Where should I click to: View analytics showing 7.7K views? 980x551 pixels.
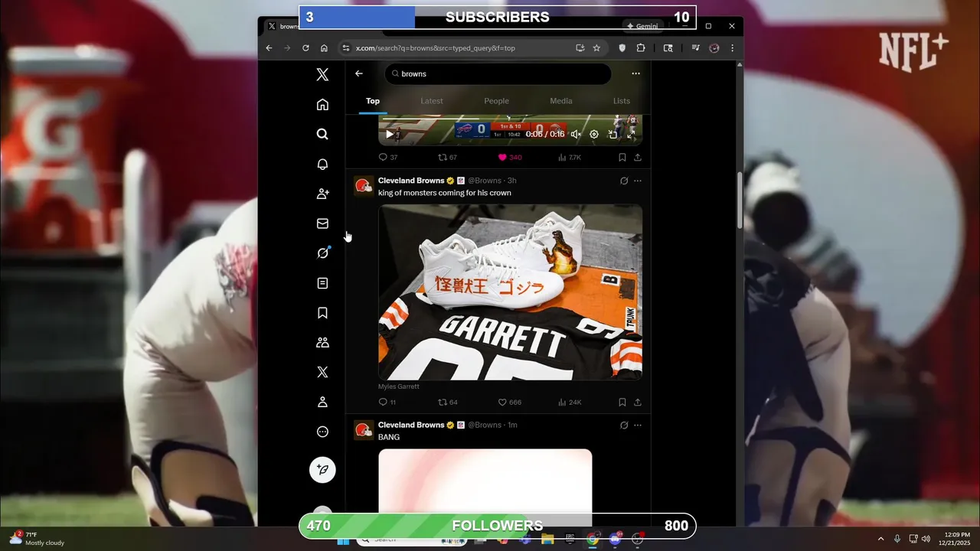tap(570, 157)
